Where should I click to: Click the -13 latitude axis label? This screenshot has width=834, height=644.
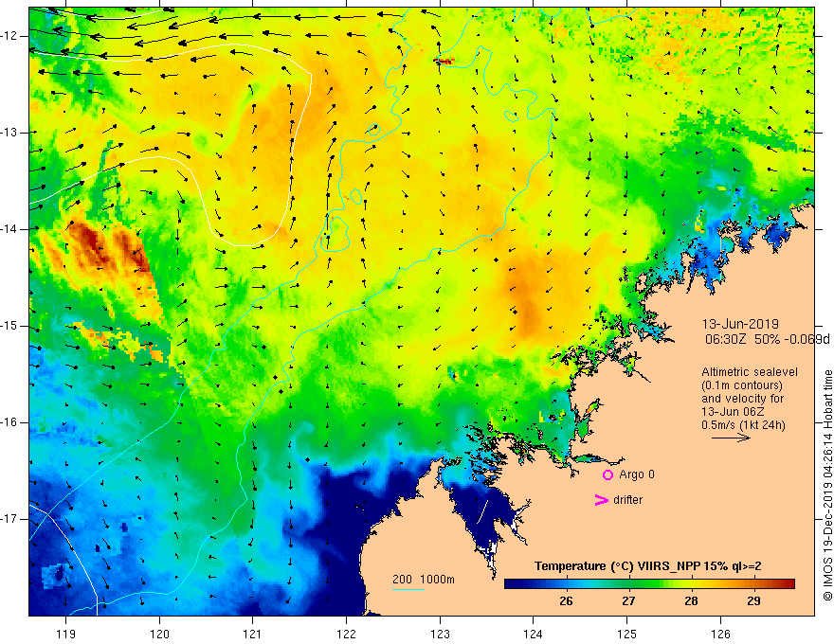coord(10,133)
